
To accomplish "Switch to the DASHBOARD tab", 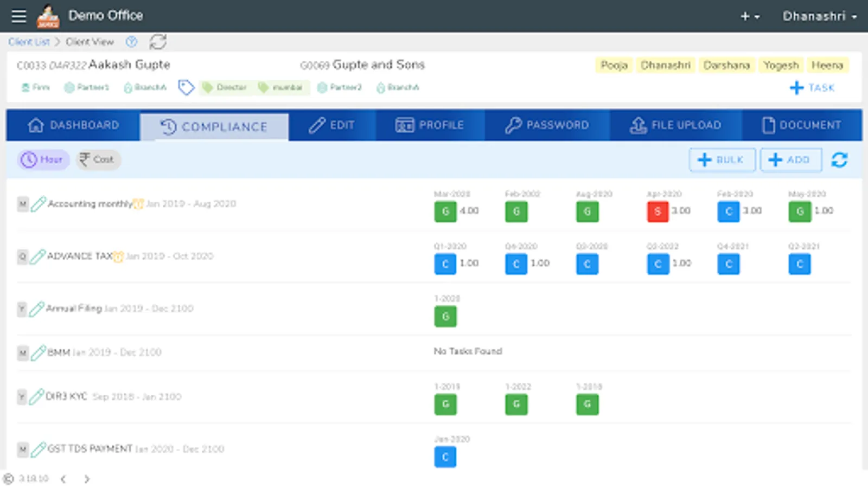I will point(73,125).
